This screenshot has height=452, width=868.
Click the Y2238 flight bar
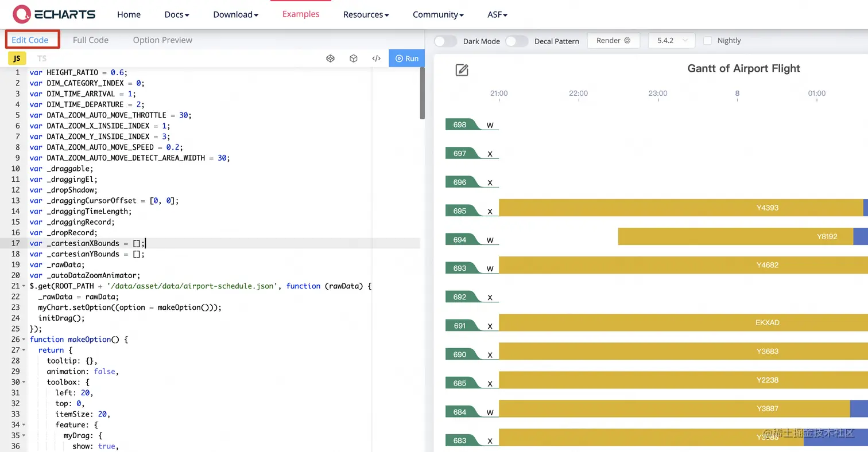click(x=683, y=380)
